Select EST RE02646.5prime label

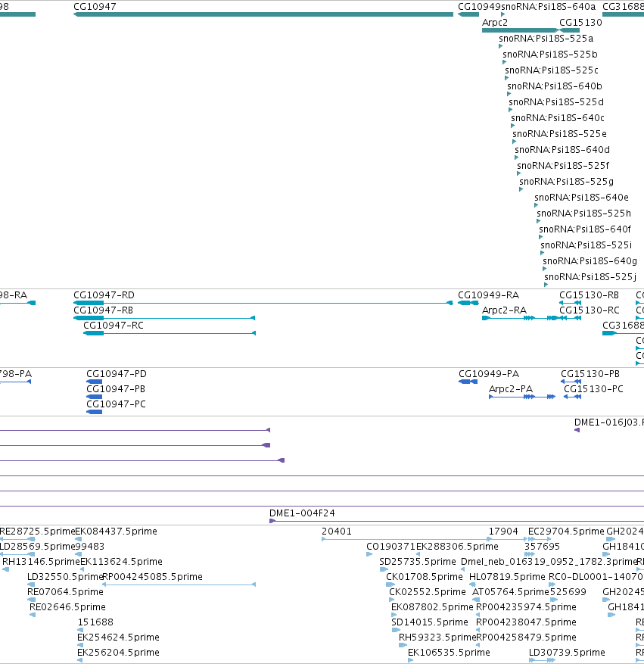(67, 608)
